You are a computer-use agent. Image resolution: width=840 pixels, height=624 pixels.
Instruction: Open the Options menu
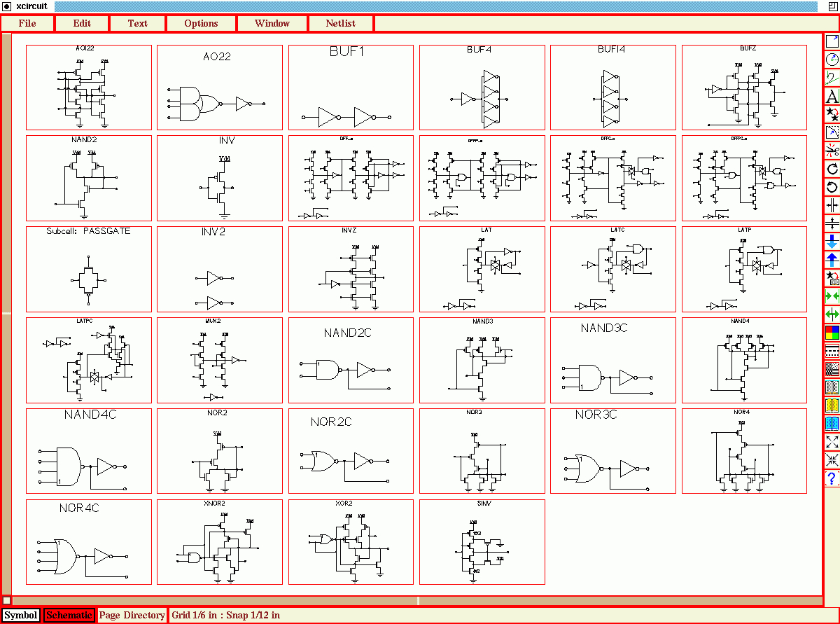[201, 23]
